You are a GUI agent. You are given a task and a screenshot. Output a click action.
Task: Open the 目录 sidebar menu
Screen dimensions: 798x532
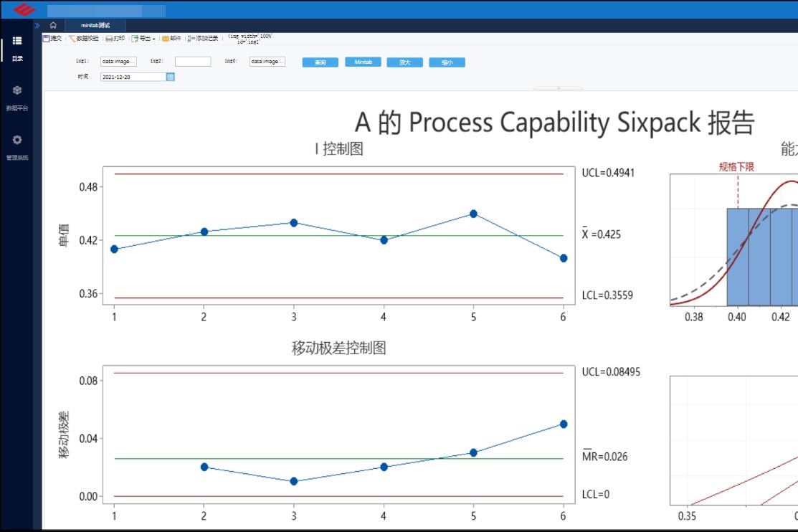pyautogui.click(x=17, y=48)
